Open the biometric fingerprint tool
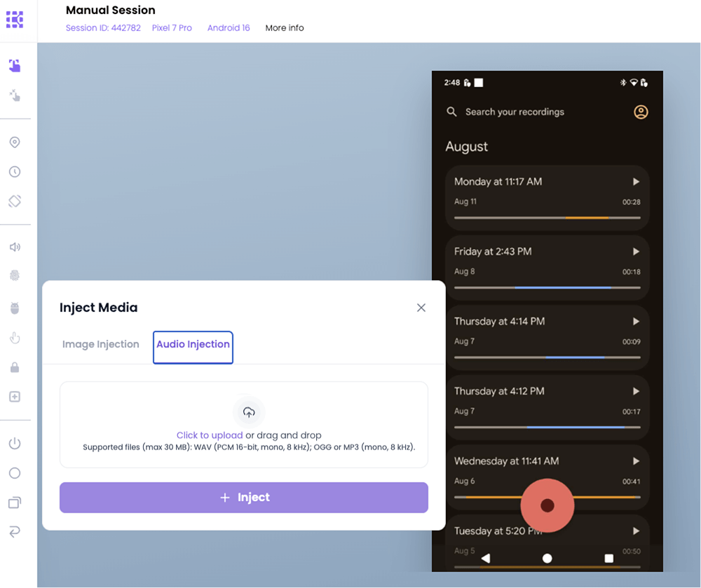This screenshot has width=701, height=588. coord(15,275)
